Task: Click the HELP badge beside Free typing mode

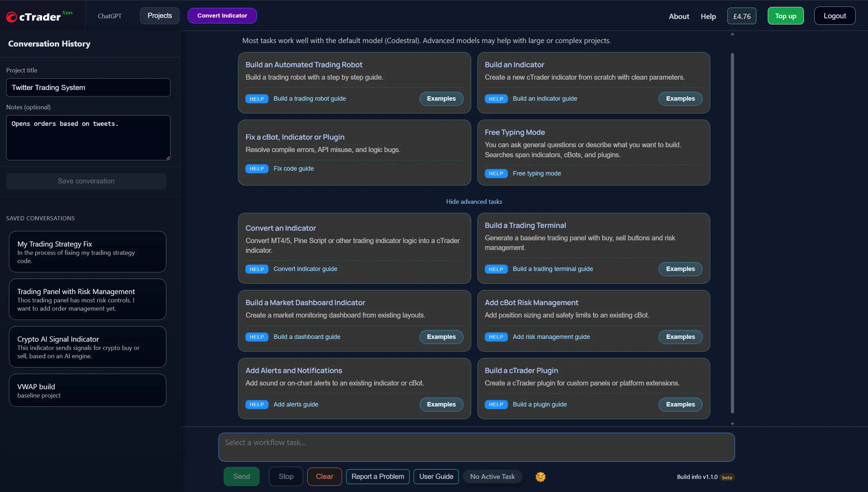Action: 496,173
